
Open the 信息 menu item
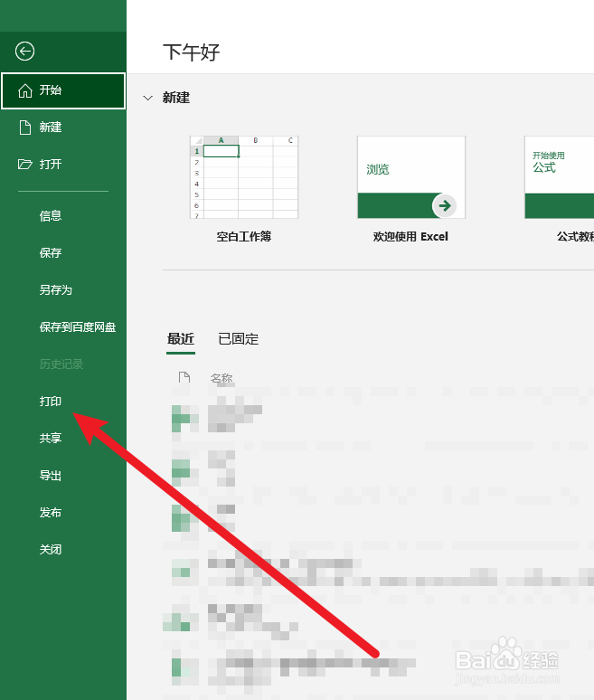(50, 216)
